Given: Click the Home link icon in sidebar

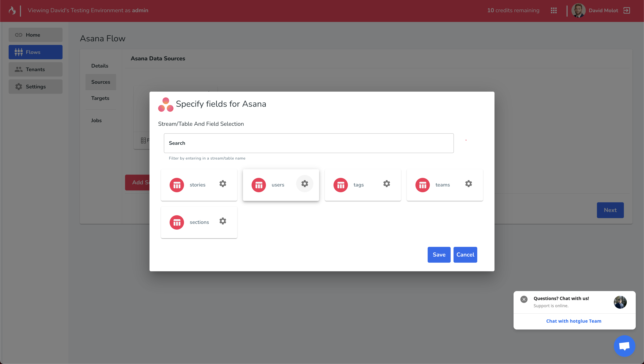Looking at the screenshot, I should tap(19, 35).
